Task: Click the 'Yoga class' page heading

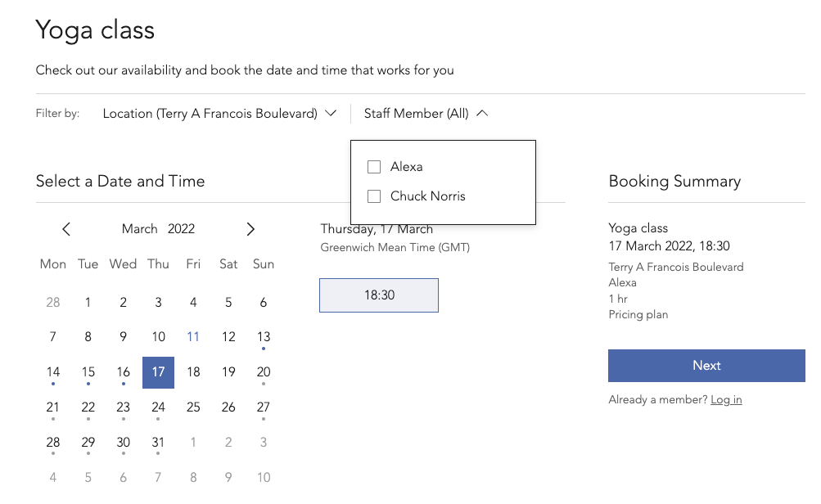Action: (x=95, y=29)
